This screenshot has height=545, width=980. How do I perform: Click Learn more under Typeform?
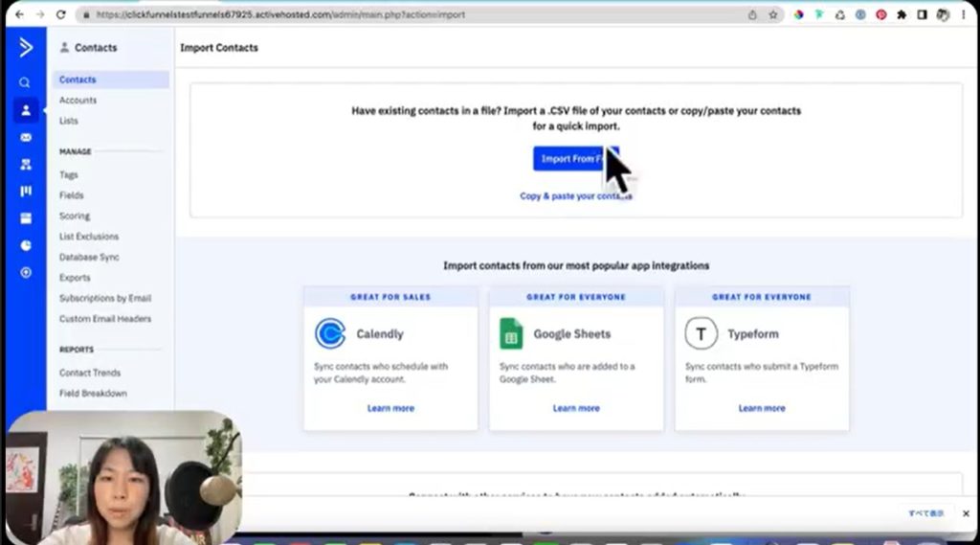coord(762,408)
